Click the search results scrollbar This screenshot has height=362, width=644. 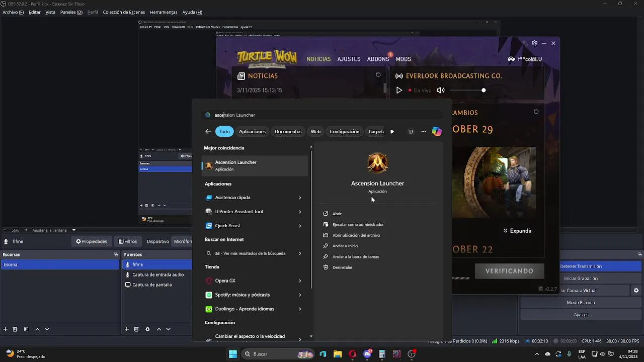pyautogui.click(x=311, y=219)
